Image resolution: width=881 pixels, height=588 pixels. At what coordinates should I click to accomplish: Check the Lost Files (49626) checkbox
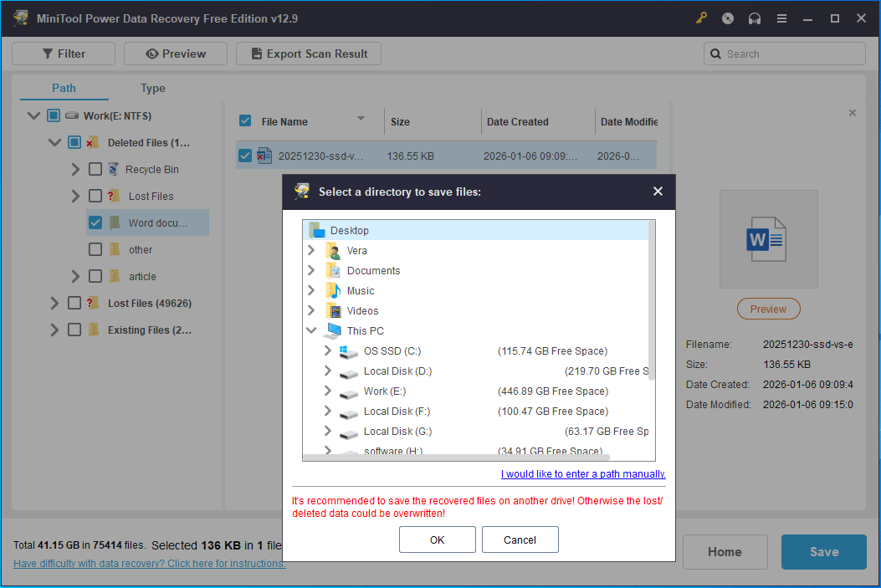click(74, 303)
